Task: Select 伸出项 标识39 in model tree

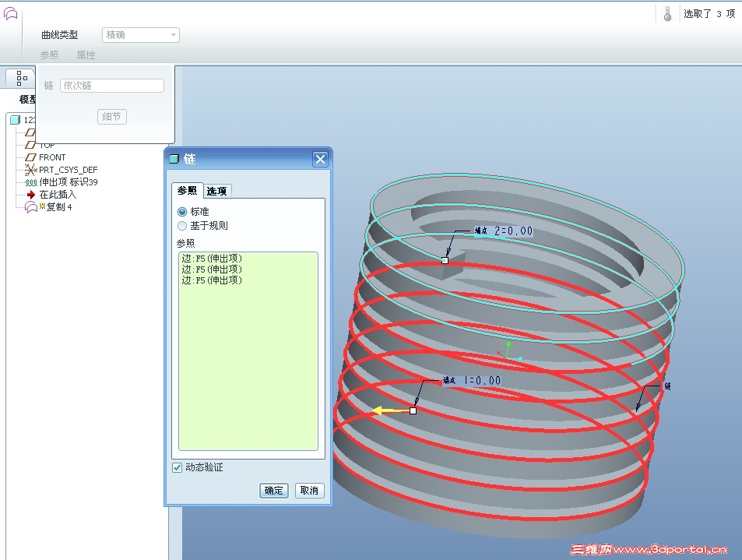Action: click(69, 182)
